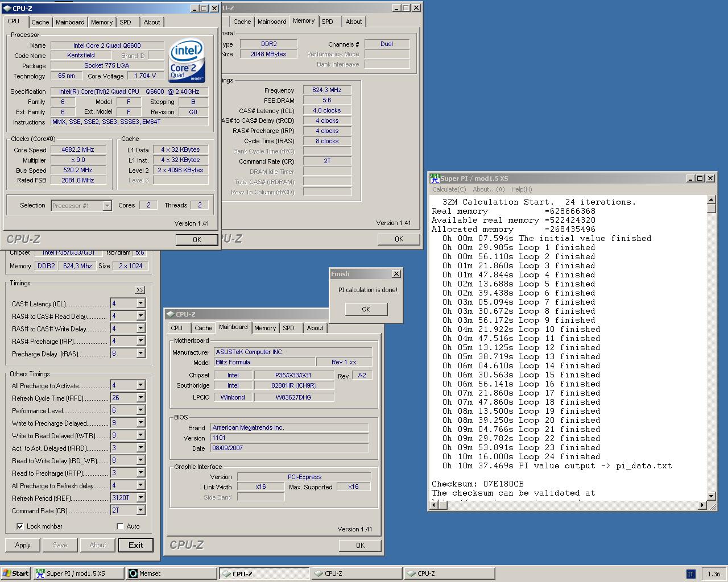
Task: Open the Precharge Delay (tRAS) dropdown
Action: point(140,354)
